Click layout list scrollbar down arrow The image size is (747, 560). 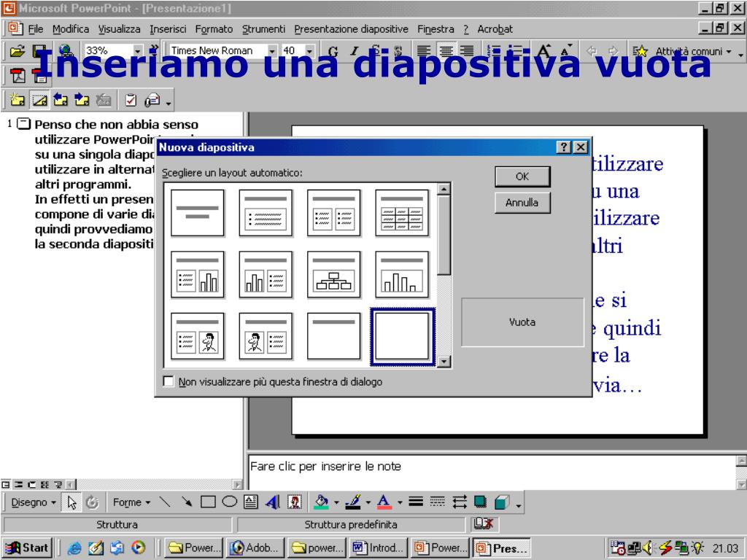[x=444, y=362]
